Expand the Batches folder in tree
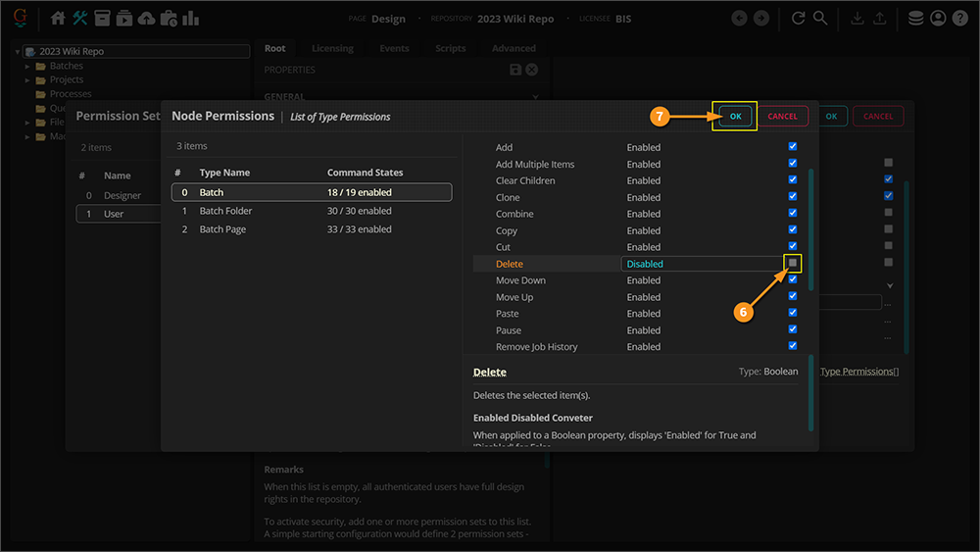 pos(27,67)
